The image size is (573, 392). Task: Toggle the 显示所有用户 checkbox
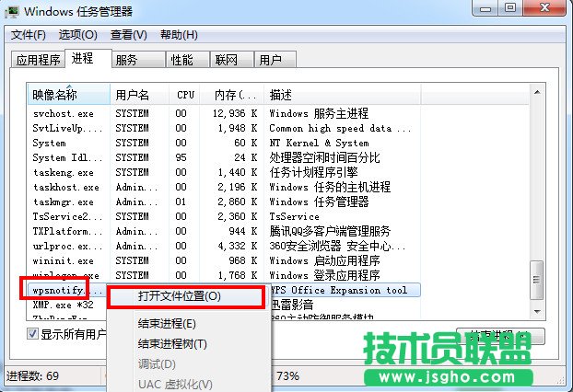coord(33,335)
